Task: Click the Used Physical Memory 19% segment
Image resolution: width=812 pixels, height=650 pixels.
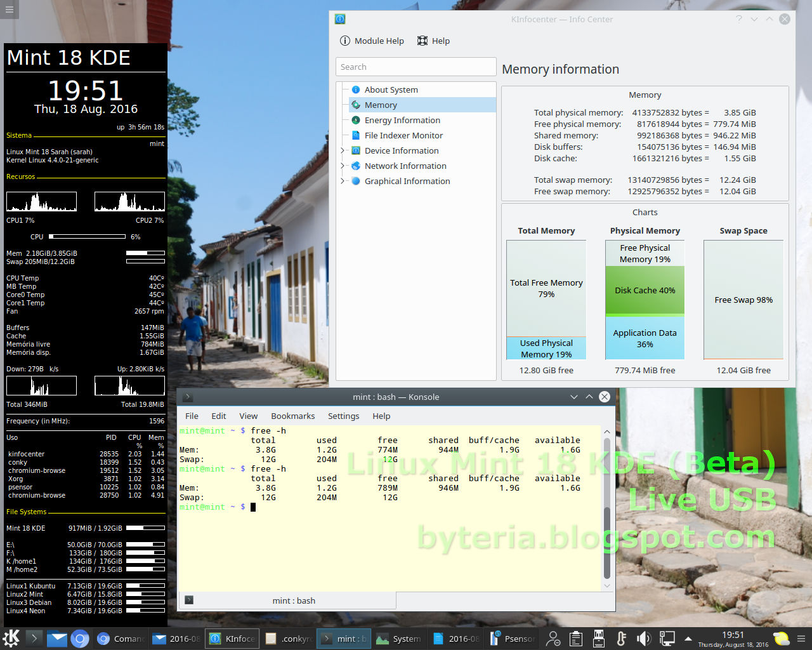Action: (546, 348)
